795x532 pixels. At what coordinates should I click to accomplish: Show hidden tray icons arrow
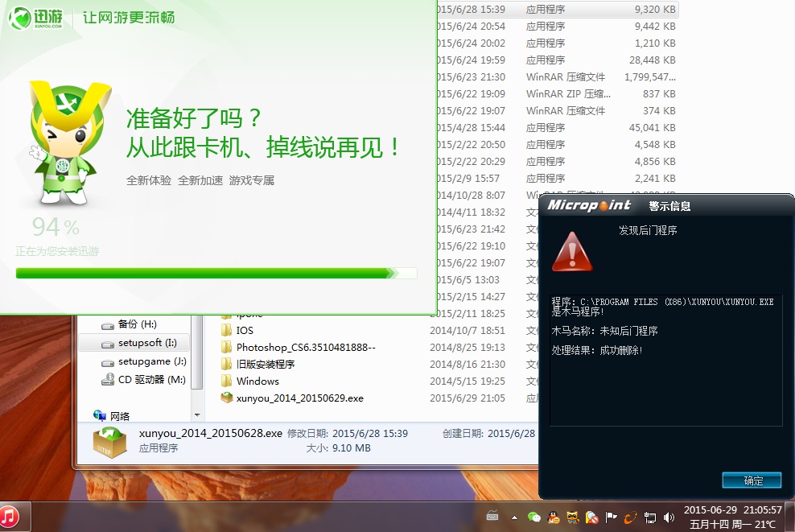515,518
